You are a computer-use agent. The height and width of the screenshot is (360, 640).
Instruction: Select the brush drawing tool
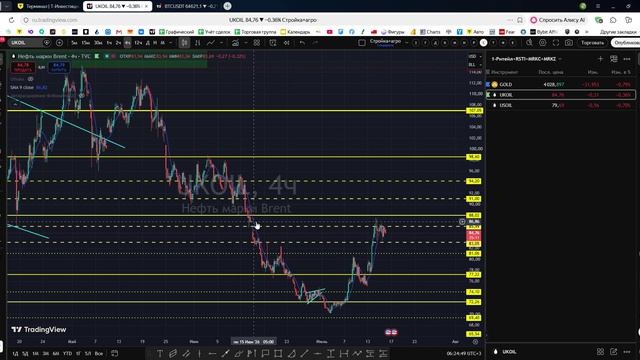(x=225, y=353)
